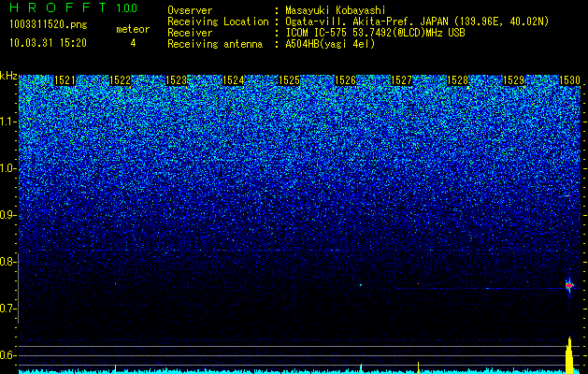The image size is (588, 374).
Task: Click the 1.0 kHz axis label
Action: (8, 168)
